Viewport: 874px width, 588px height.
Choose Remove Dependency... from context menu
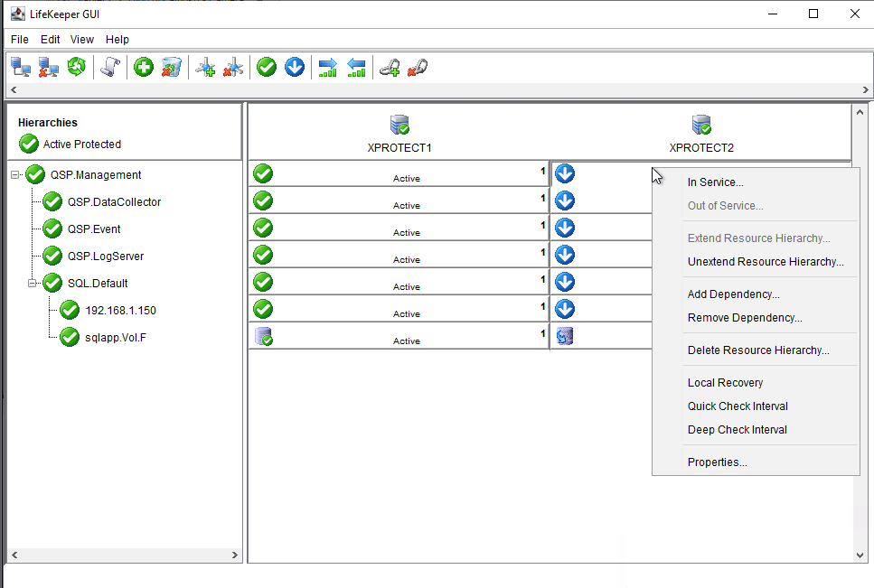756,317
